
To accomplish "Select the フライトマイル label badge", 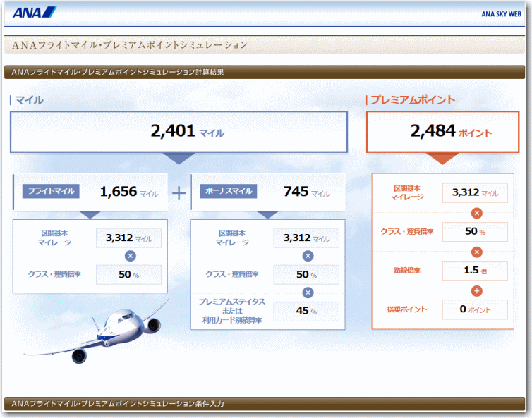I will pos(51,191).
